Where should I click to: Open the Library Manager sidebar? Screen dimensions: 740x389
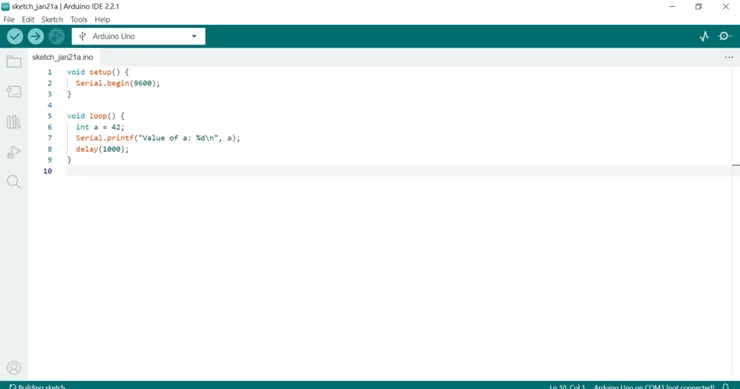click(x=14, y=122)
